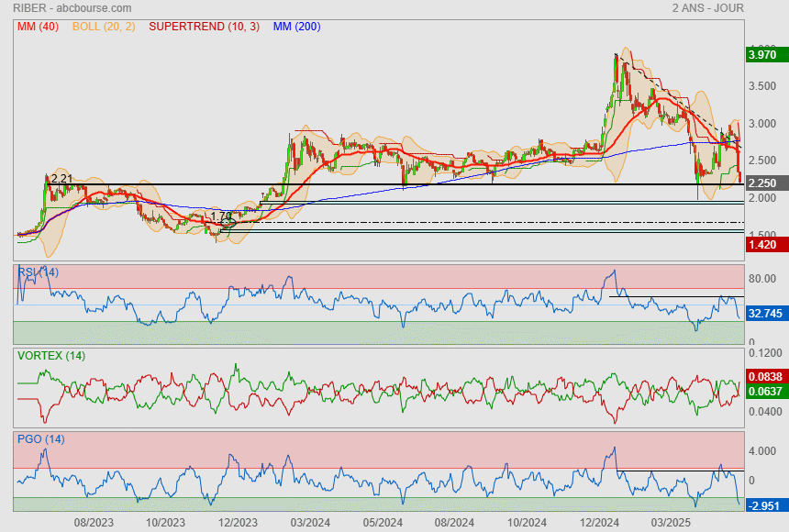The width and height of the screenshot is (789, 532).
Task: Click the MM (40) legend label
Action: coord(38,27)
